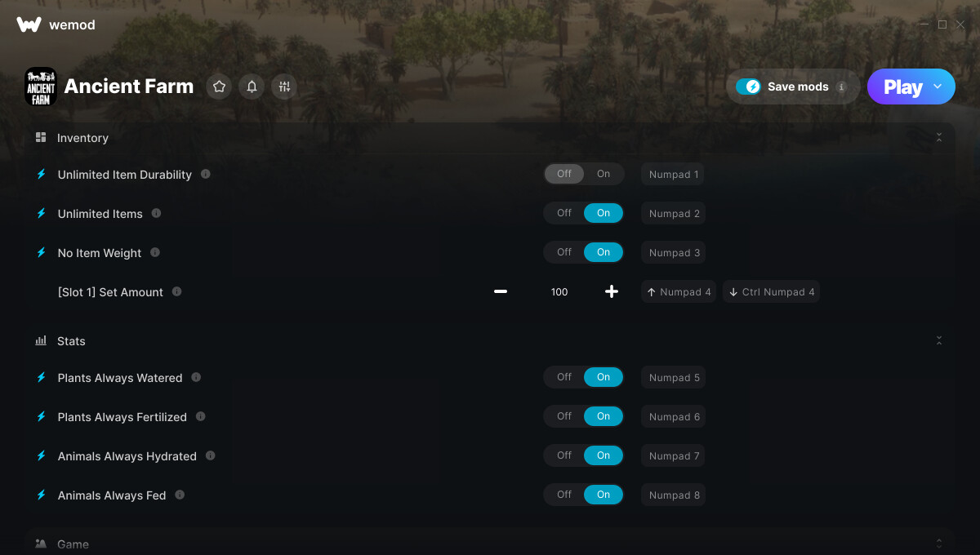
Task: Click the Play button
Action: [902, 87]
